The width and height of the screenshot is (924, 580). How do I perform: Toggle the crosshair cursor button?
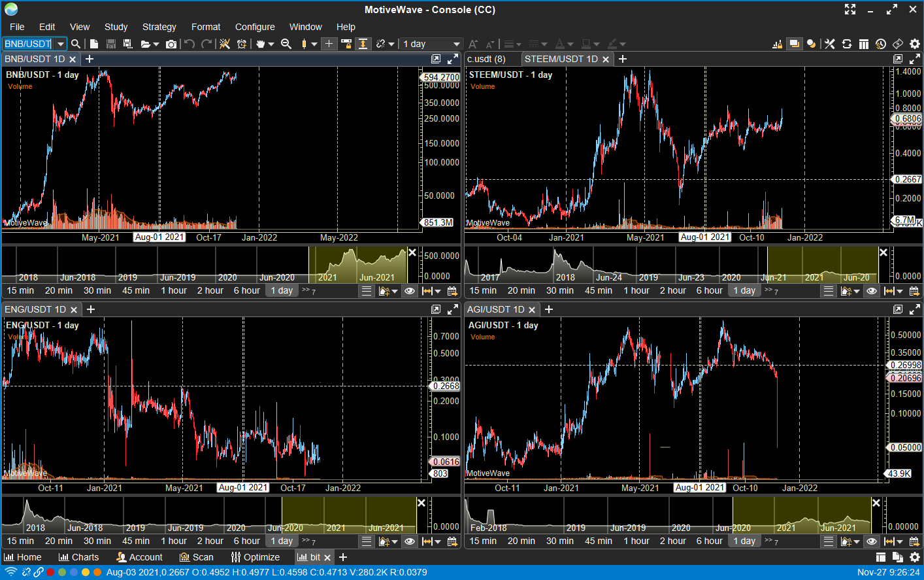(329, 44)
